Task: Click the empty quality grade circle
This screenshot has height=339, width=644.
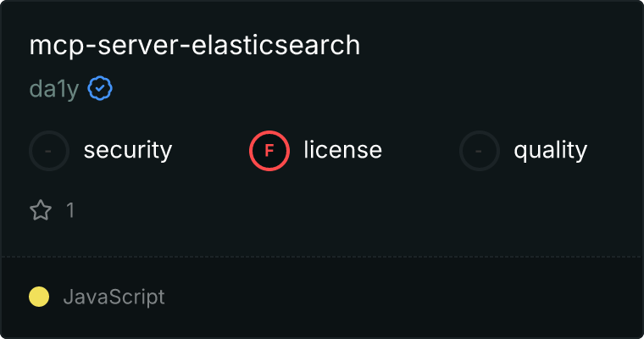Action: (480, 151)
